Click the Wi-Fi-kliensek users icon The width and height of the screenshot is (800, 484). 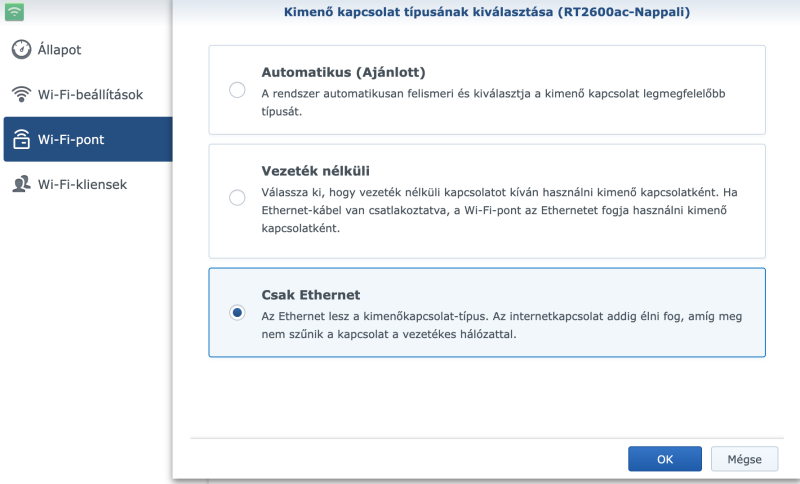coord(20,184)
